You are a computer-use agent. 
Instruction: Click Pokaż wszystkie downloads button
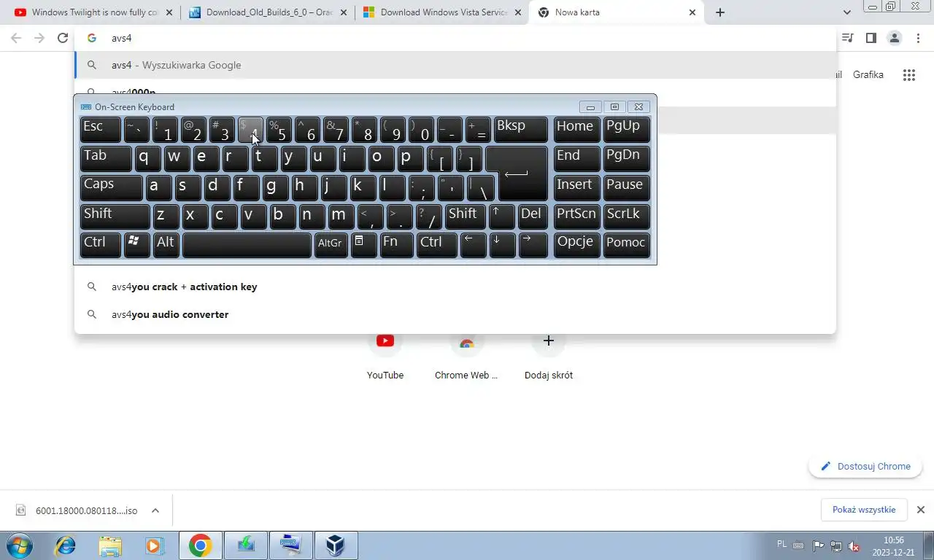[x=864, y=510]
